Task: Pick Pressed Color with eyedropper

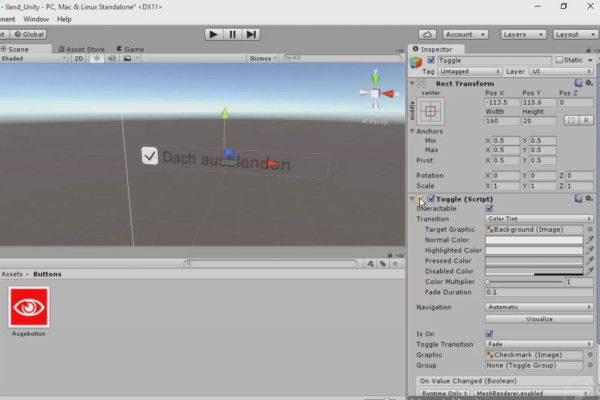Action: click(x=590, y=260)
